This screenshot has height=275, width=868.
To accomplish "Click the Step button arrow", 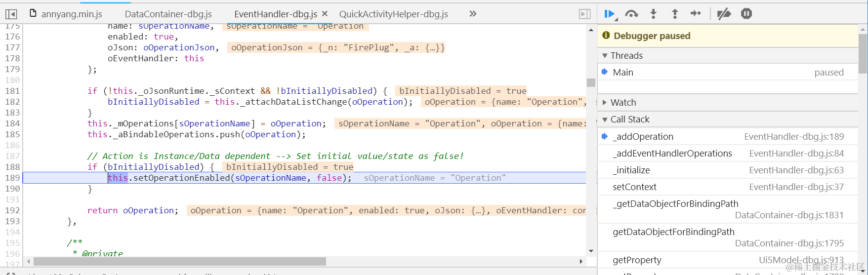I will click(x=696, y=13).
